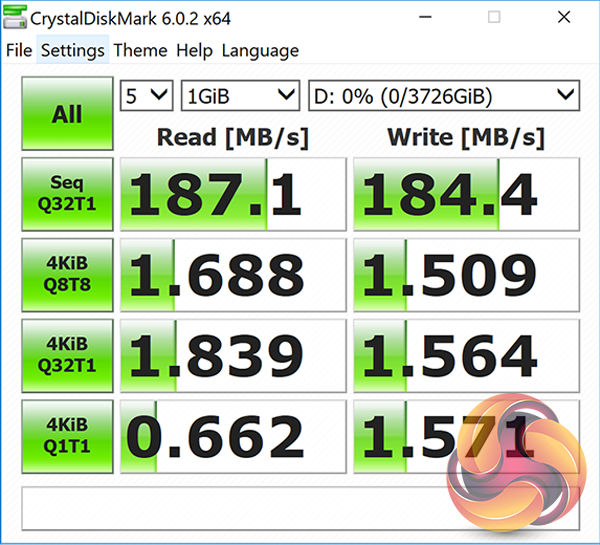Open the Language menu
600x545 pixels.
pos(260,50)
